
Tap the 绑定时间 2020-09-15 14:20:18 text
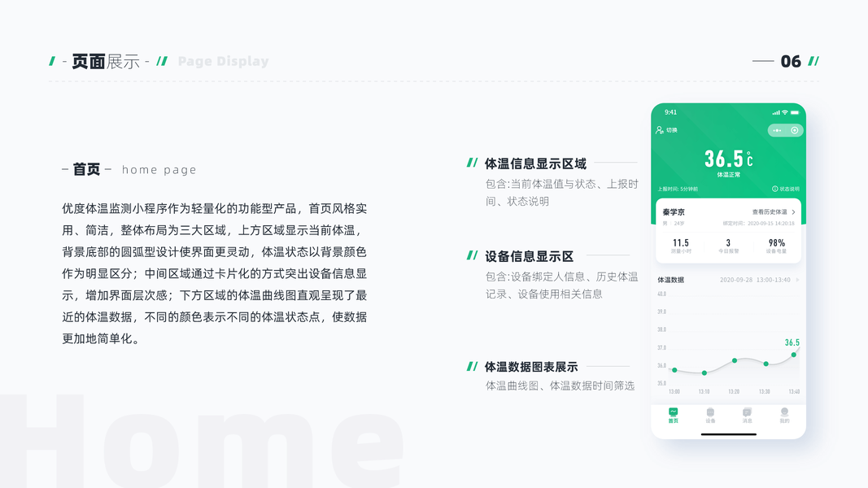pyautogui.click(x=758, y=224)
